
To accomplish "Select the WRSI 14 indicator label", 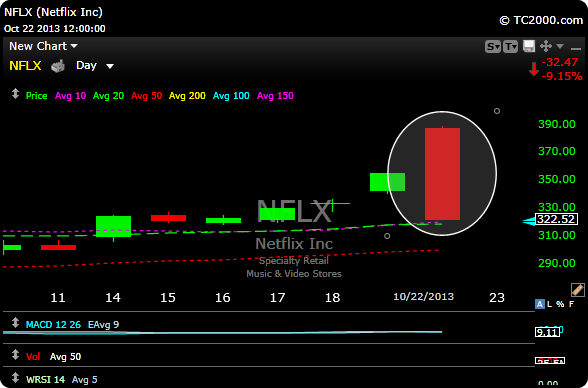I will (x=45, y=380).
